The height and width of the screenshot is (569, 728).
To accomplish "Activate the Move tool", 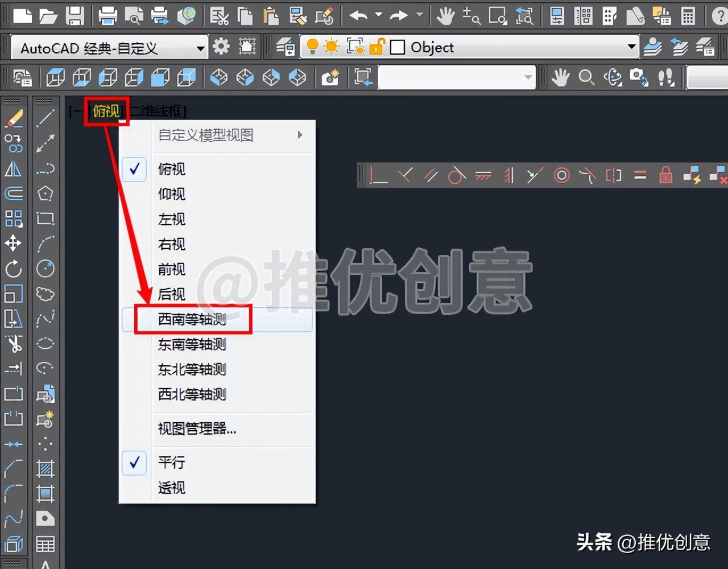I will point(14,243).
